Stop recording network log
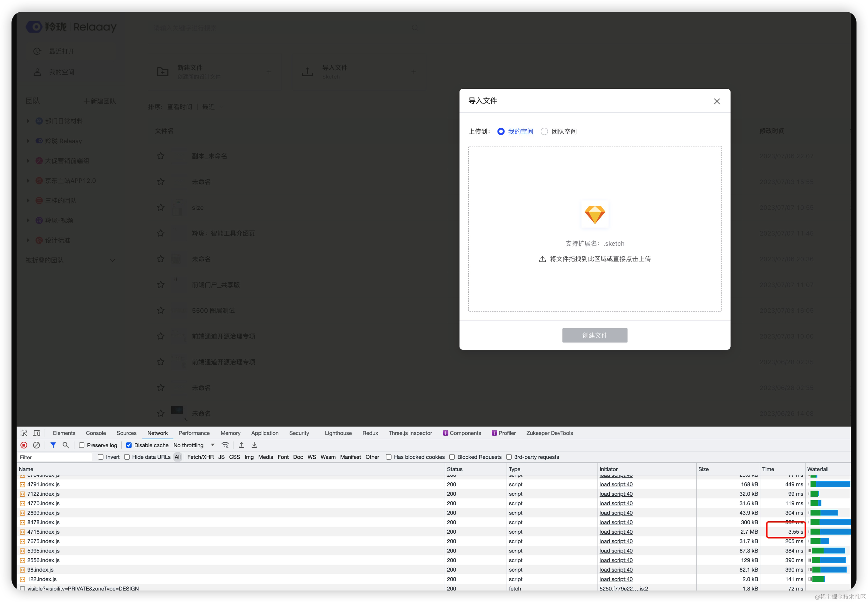Viewport: 868px width, 602px height. 24,445
